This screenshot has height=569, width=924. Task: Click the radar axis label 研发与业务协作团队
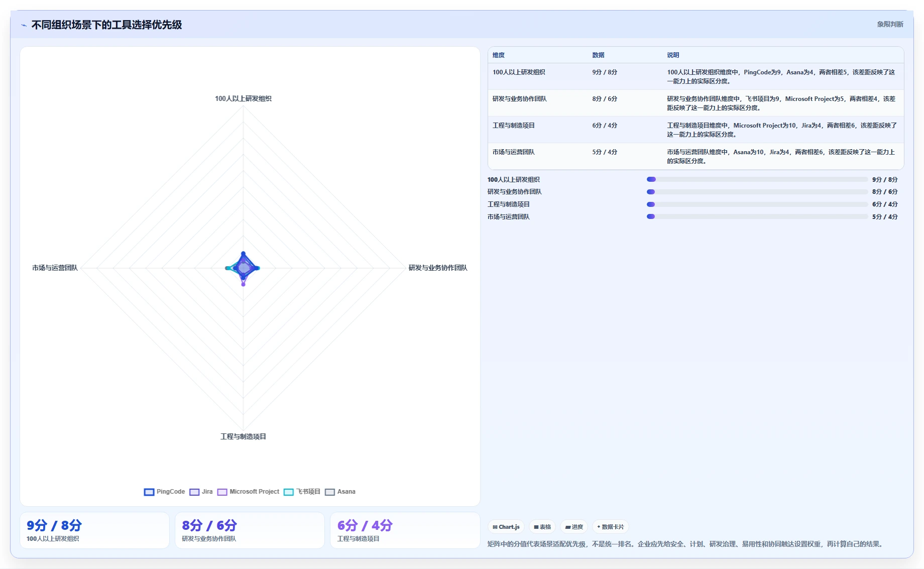(438, 268)
